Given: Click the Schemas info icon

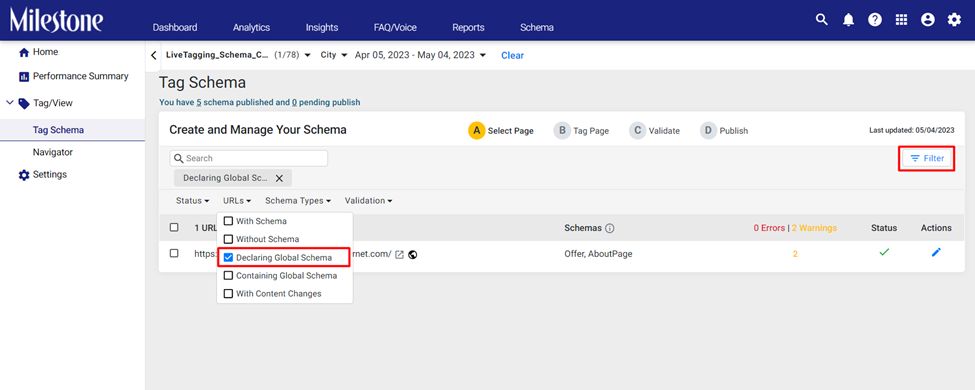Looking at the screenshot, I should pos(609,228).
